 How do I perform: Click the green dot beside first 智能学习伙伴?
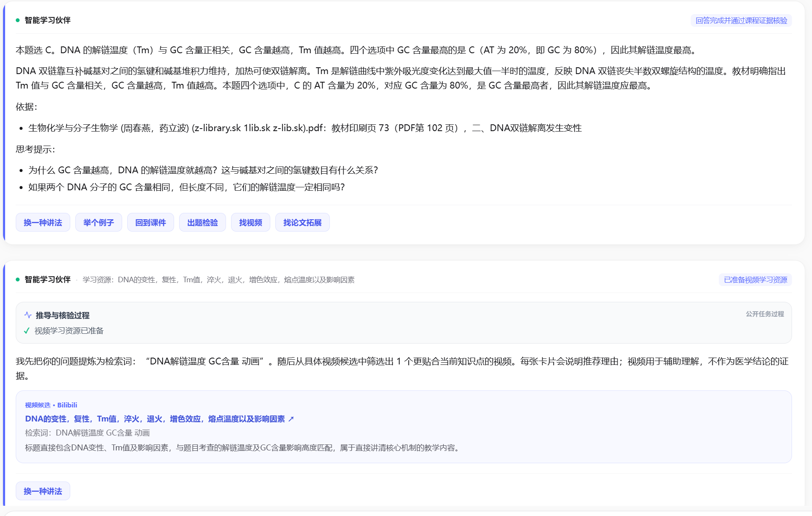coord(18,20)
